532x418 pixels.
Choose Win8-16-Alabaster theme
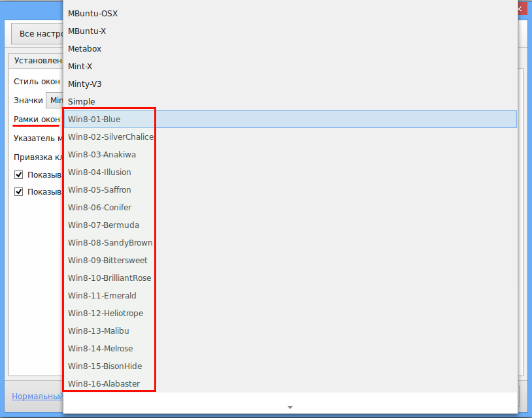coord(290,384)
